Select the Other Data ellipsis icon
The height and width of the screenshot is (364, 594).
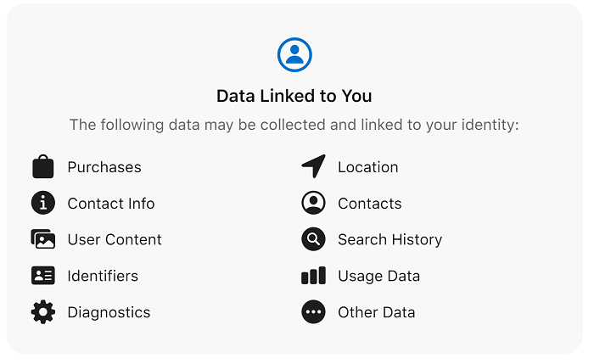tap(313, 311)
